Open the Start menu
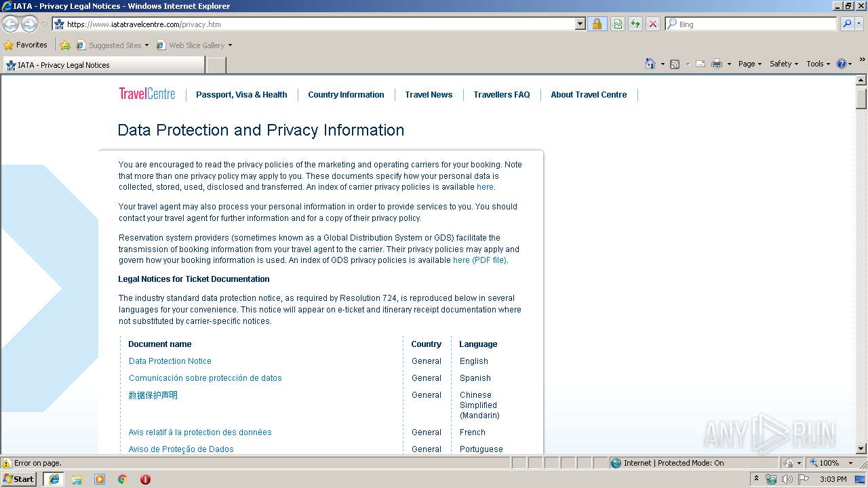This screenshot has width=868, height=488. pos(19,479)
